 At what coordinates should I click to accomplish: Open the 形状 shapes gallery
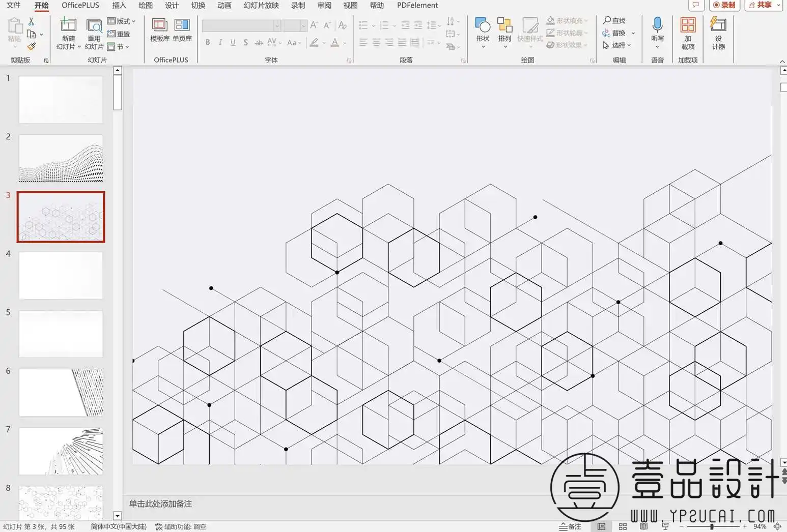coord(483,33)
